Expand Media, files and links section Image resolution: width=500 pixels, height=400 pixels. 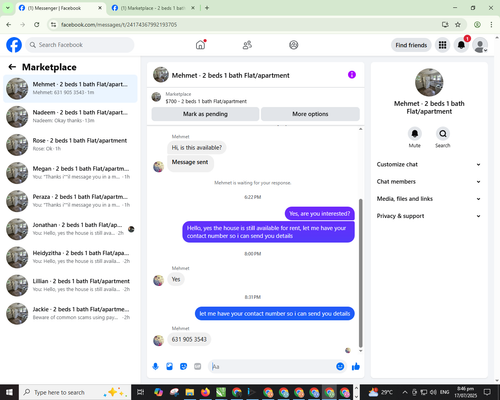[429, 199]
